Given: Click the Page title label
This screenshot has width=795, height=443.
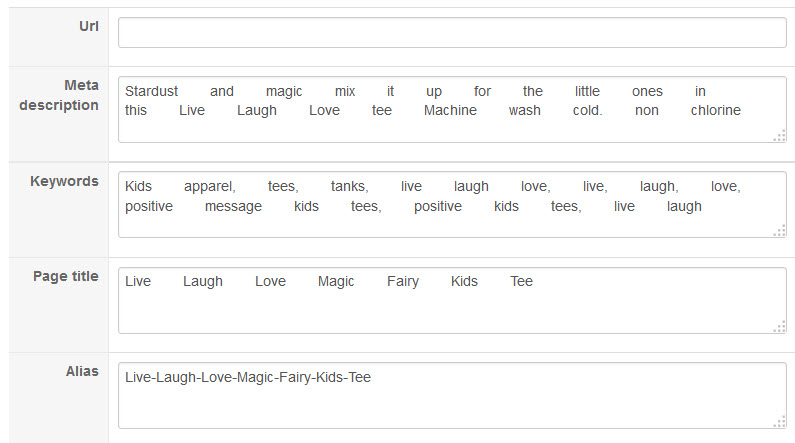Looking at the screenshot, I should click(65, 276).
